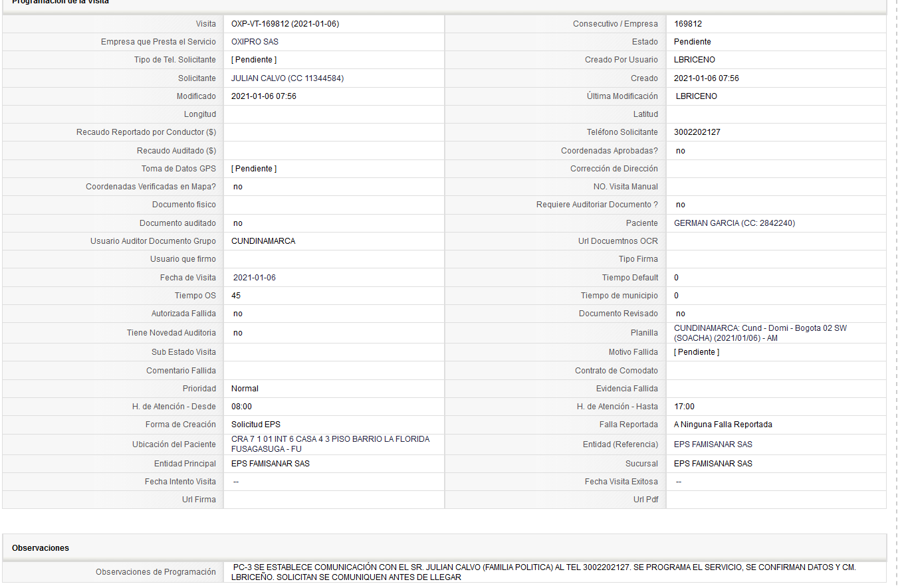This screenshot has height=588, width=904.
Task: Select the Fecha Visita Exitosa label
Action: (x=621, y=482)
